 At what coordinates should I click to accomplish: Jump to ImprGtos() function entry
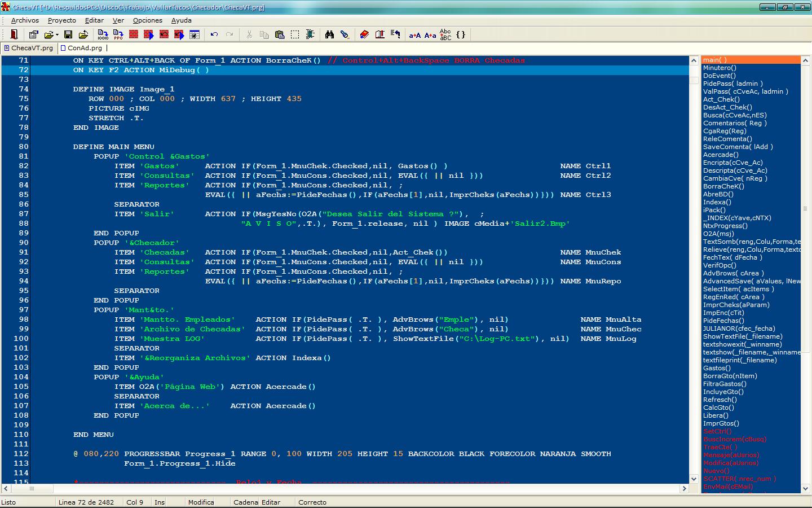click(x=721, y=423)
